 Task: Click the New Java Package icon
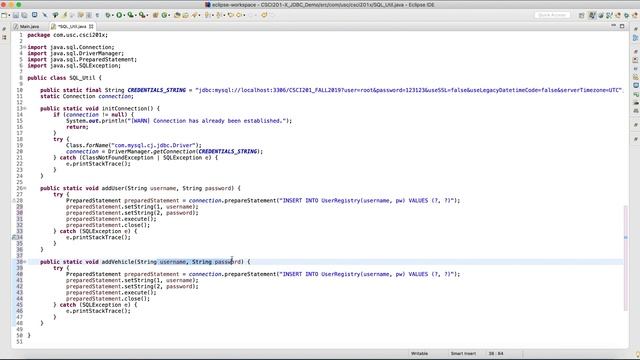coord(155,15)
